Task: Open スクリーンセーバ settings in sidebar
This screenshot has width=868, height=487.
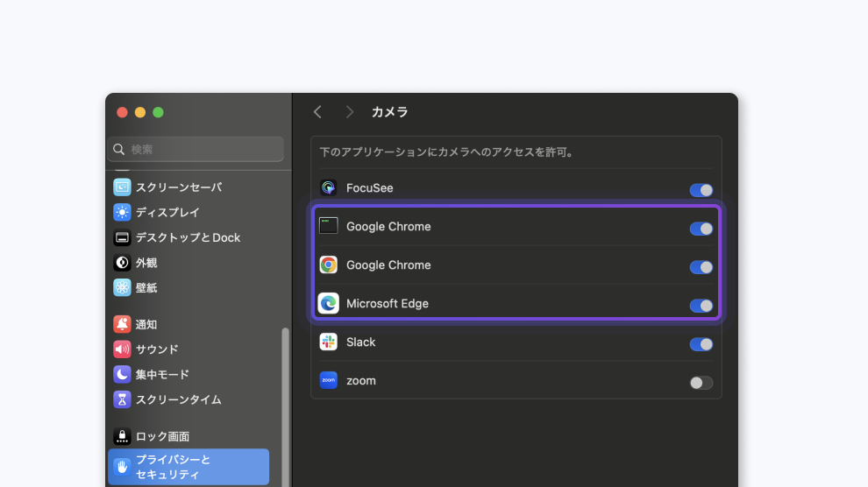Action: click(x=178, y=187)
